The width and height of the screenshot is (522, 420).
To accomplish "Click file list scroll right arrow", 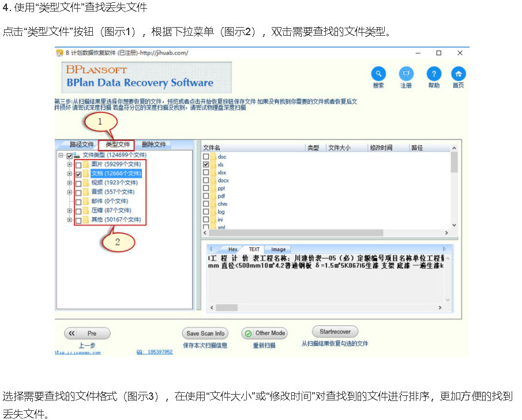I will [x=446, y=233].
